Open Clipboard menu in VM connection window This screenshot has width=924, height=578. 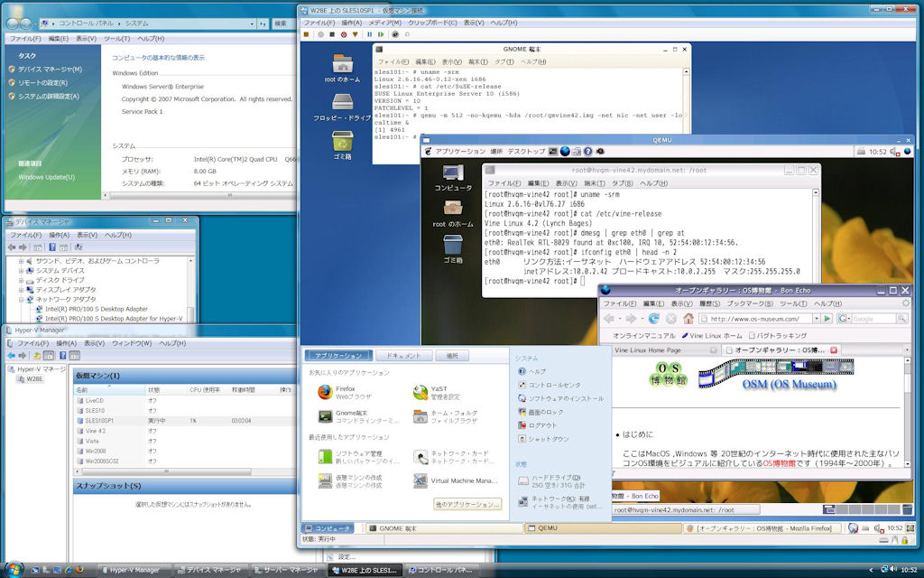coord(432,23)
